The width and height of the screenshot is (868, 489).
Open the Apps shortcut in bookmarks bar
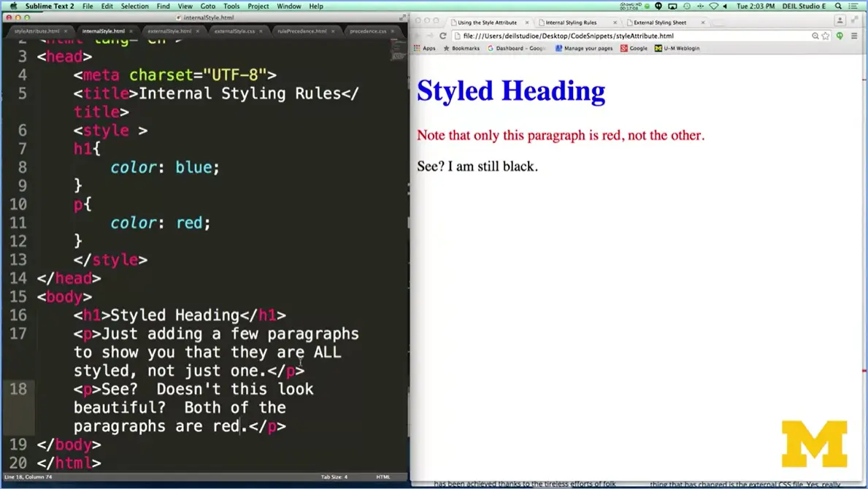coord(425,48)
